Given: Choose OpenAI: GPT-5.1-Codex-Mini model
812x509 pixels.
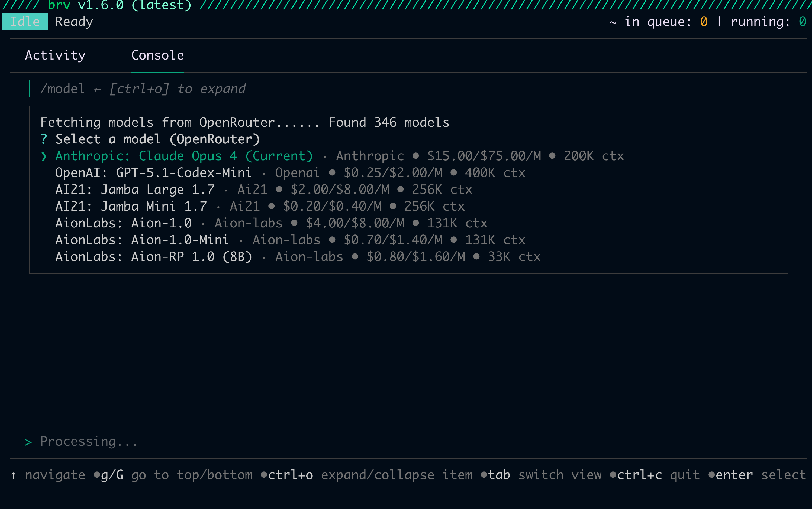Looking at the screenshot, I should pyautogui.click(x=153, y=173).
